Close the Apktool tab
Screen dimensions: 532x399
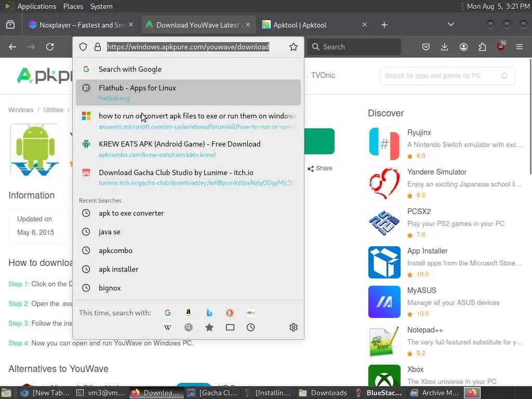tap(364, 25)
